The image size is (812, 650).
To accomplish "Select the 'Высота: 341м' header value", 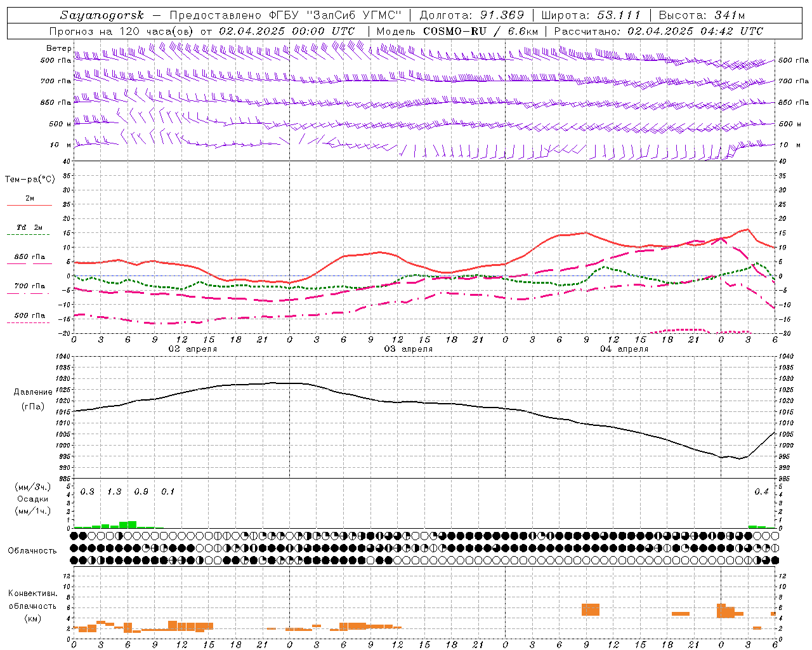I will (702, 15).
